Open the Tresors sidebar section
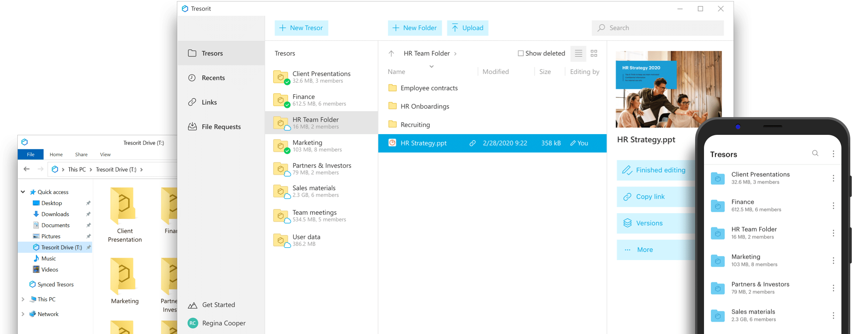Screen dimensions: 868x334 (x=221, y=53)
